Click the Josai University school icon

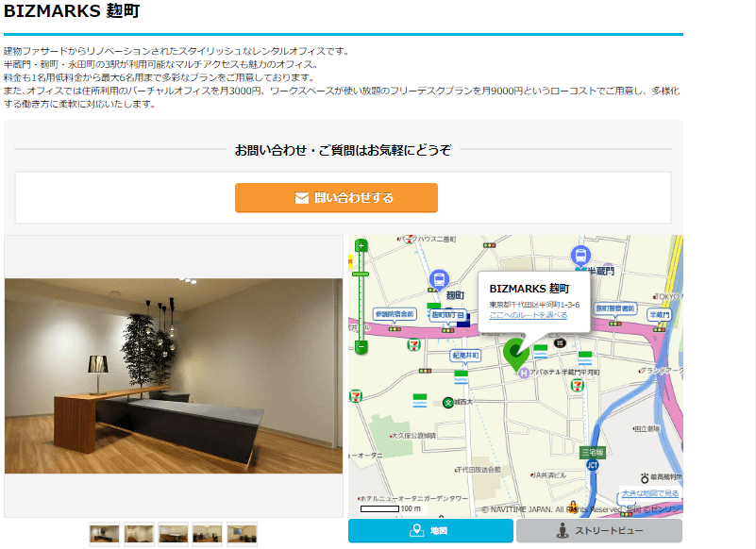(447, 402)
